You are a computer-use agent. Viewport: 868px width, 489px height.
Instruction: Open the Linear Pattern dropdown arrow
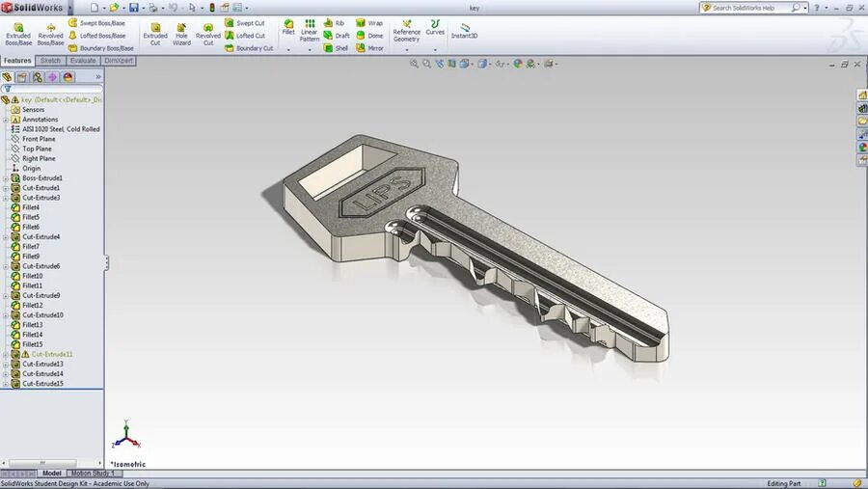[x=310, y=50]
